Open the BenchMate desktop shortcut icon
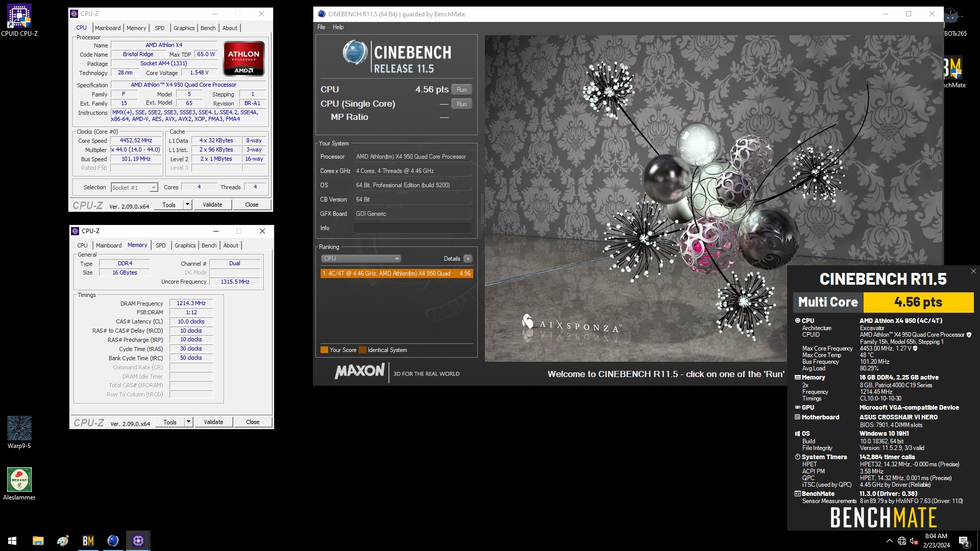This screenshot has height=551, width=980. tap(953, 71)
